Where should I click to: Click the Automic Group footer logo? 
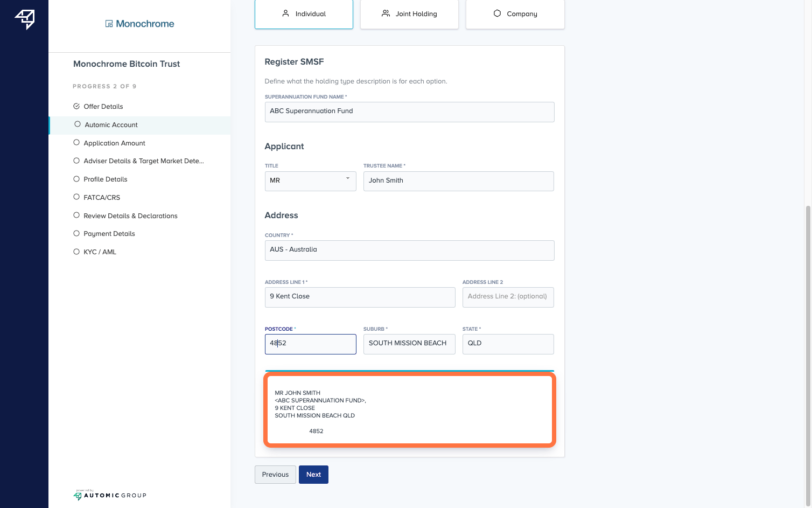point(110,495)
